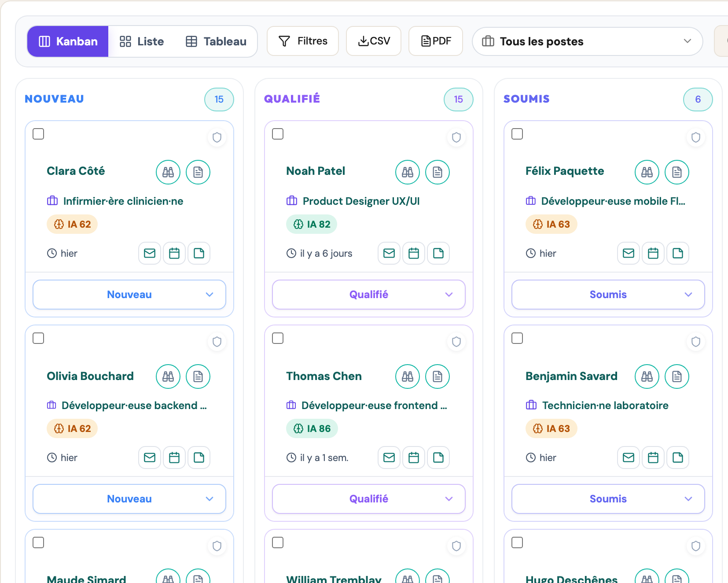The image size is (728, 583).
Task: Click binoculars icon on Clara Côté card
Action: tap(168, 172)
